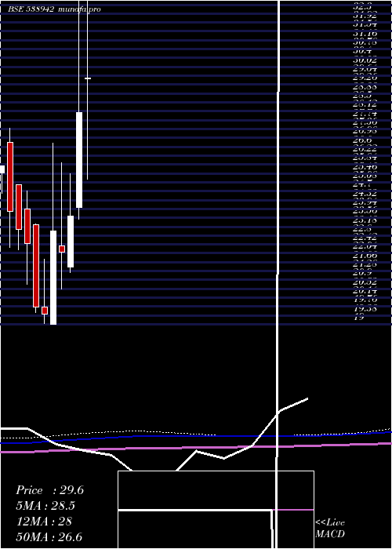This screenshot has height=549, width=392.
Task: Open the <<Live MACD link
Action: click(x=330, y=529)
